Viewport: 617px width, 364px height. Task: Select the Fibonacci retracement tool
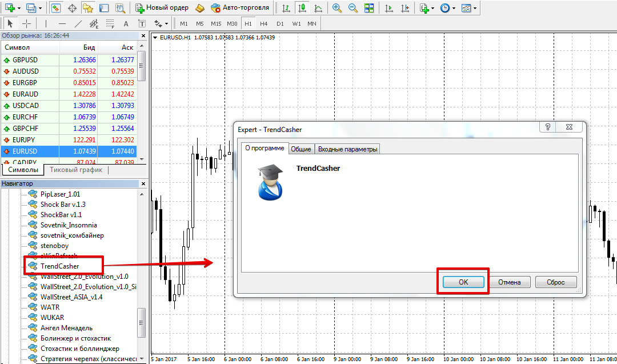110,24
